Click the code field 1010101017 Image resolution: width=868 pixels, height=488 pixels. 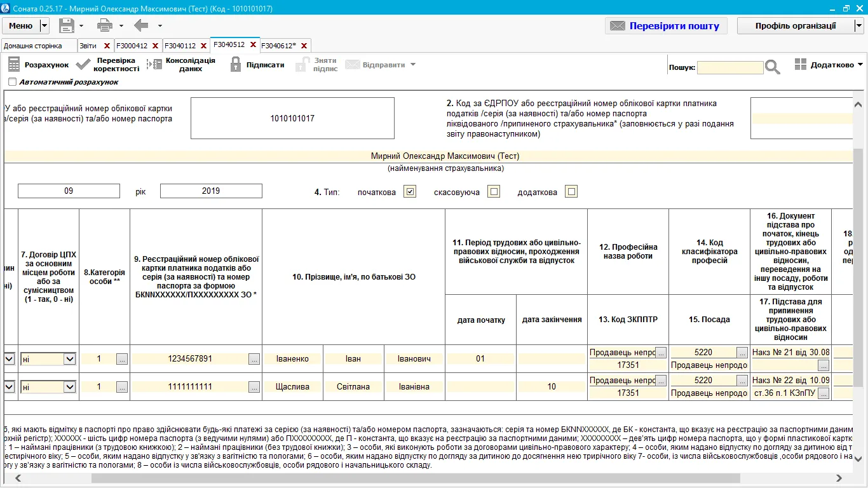[x=292, y=118]
